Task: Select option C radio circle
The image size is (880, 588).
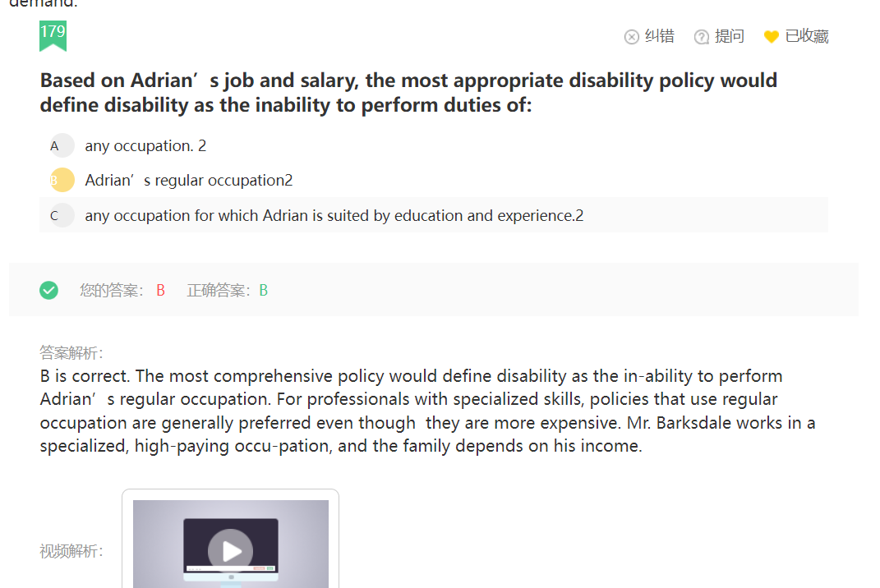Action: click(x=62, y=215)
